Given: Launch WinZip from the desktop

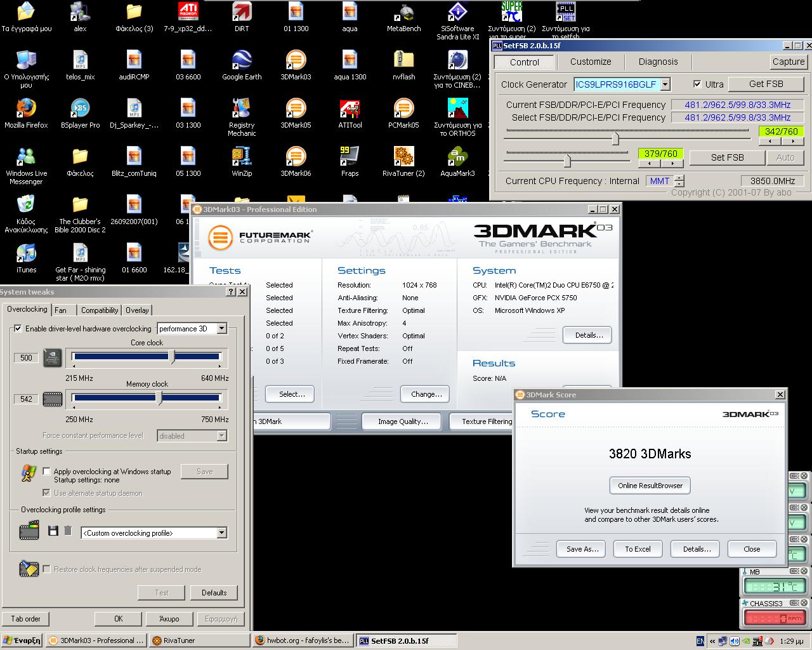Looking at the screenshot, I should pyautogui.click(x=242, y=161).
